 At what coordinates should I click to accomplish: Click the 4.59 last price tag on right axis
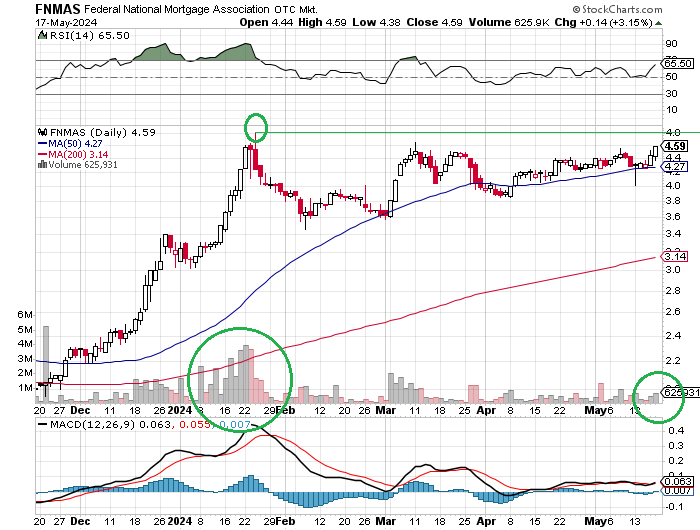pyautogui.click(x=675, y=146)
